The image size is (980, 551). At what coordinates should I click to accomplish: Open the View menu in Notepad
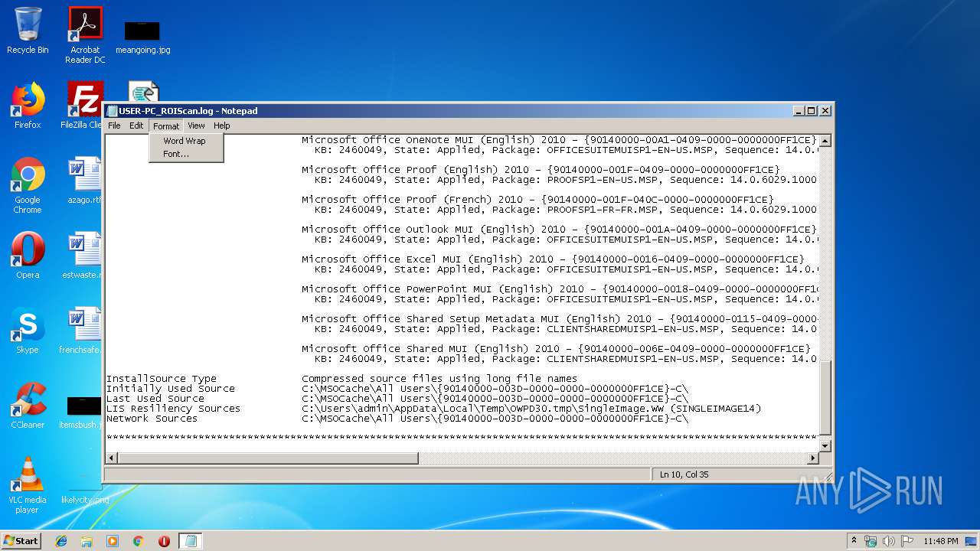coord(196,126)
